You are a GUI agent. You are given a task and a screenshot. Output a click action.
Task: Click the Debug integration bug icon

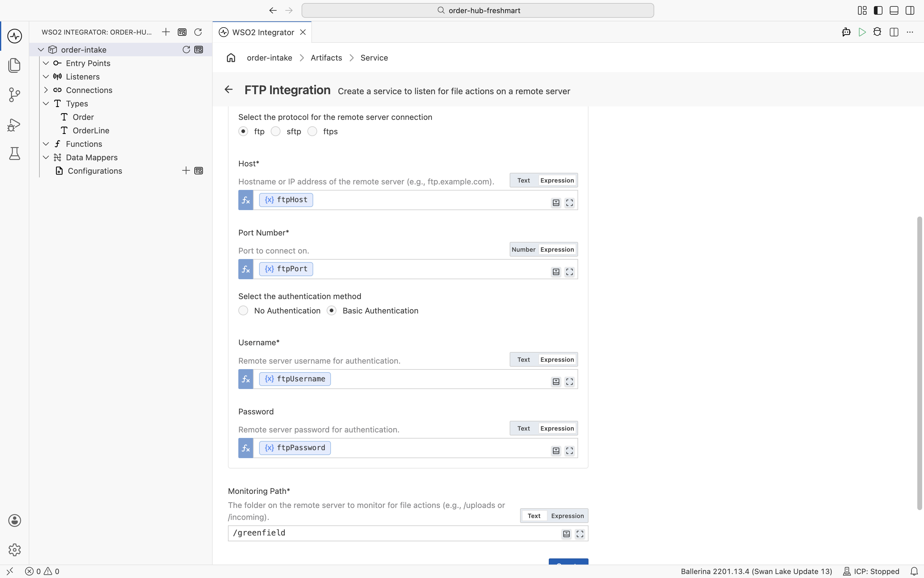[x=878, y=32]
